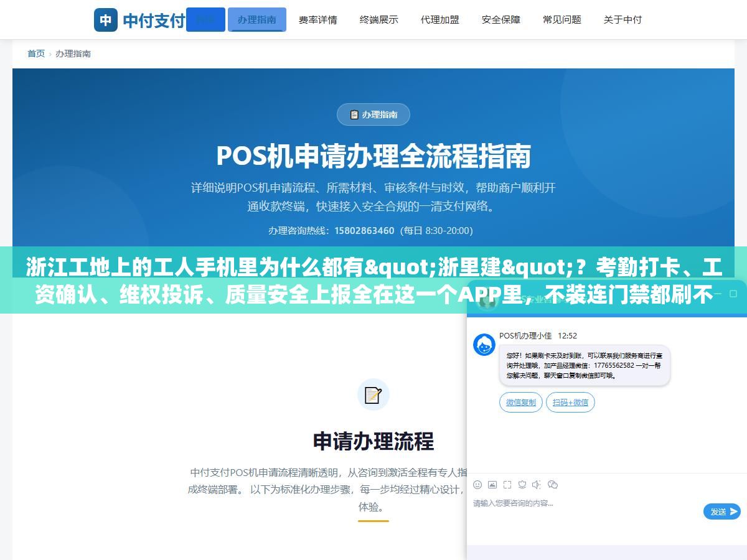Image resolution: width=747 pixels, height=560 pixels.
Task: Open the emoji picker in chat
Action: click(x=477, y=485)
